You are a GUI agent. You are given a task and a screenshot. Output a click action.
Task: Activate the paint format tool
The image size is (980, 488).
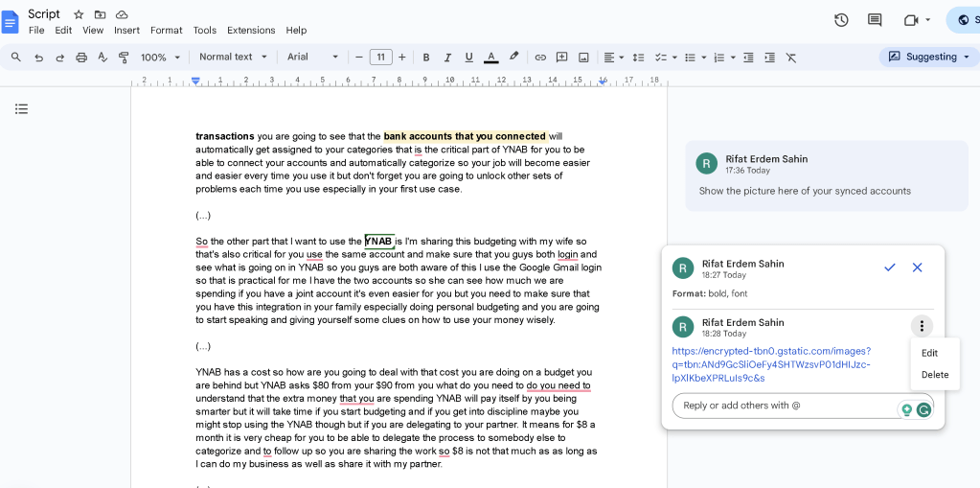(124, 58)
